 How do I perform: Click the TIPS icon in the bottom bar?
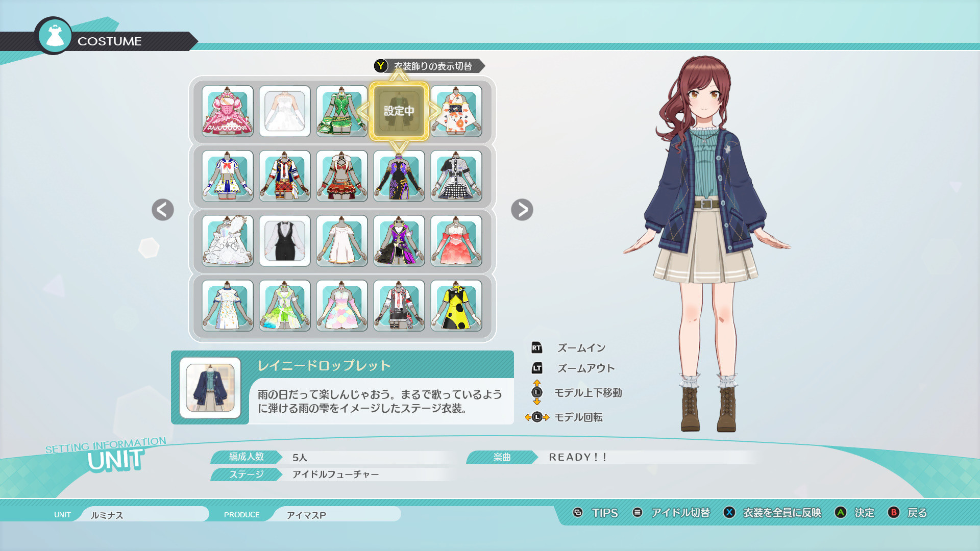(x=578, y=513)
